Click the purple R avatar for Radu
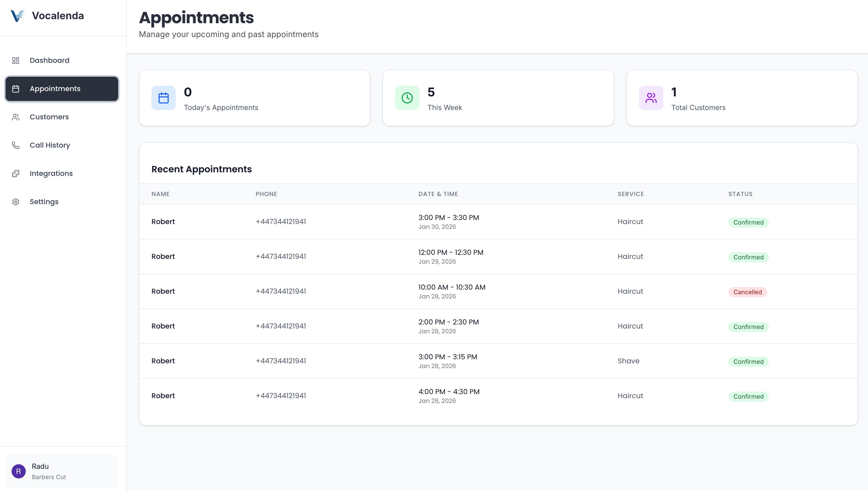The width and height of the screenshot is (868, 491). pyautogui.click(x=18, y=471)
